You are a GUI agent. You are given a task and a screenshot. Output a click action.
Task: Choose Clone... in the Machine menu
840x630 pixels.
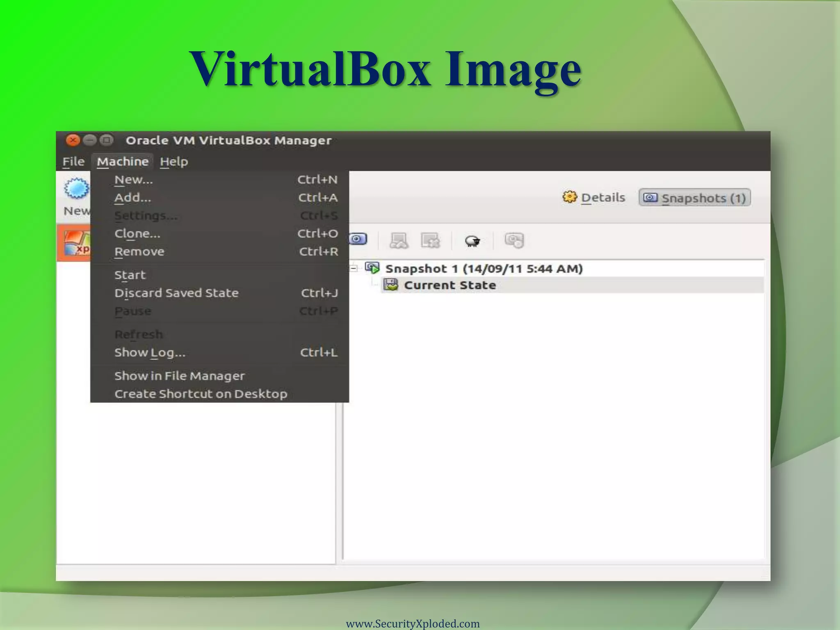coord(220,234)
